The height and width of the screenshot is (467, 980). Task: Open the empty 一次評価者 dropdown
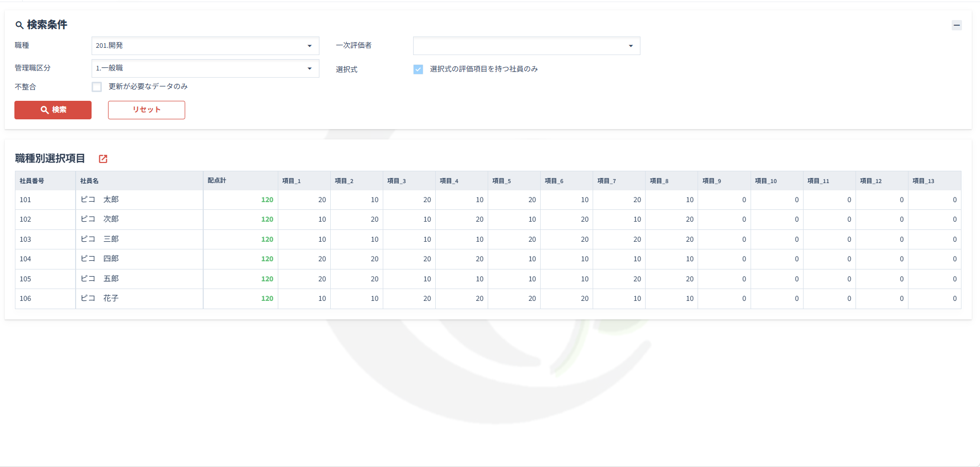[x=526, y=46]
